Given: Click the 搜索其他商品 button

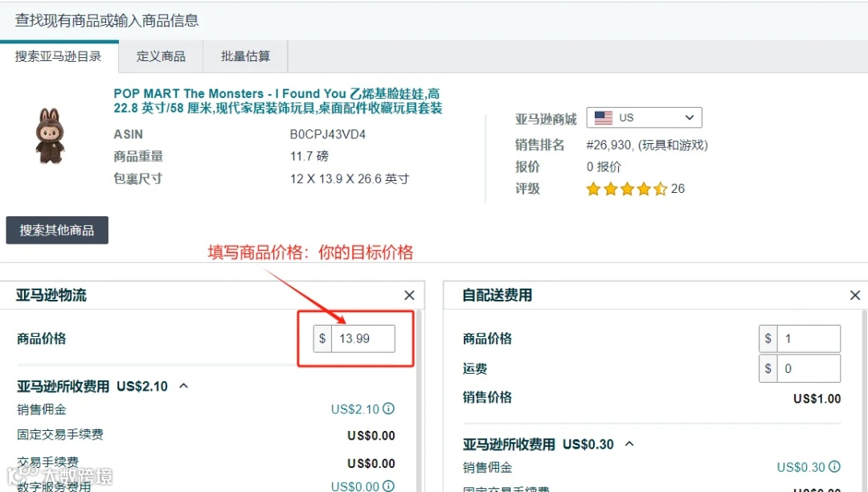Looking at the screenshot, I should click(57, 230).
